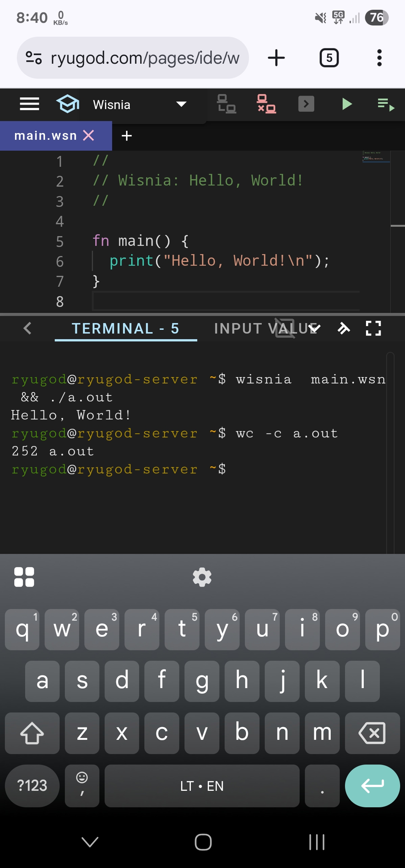Hide the keyboard with navigation down arrow
Image resolution: width=405 pixels, height=868 pixels.
pos(90,842)
